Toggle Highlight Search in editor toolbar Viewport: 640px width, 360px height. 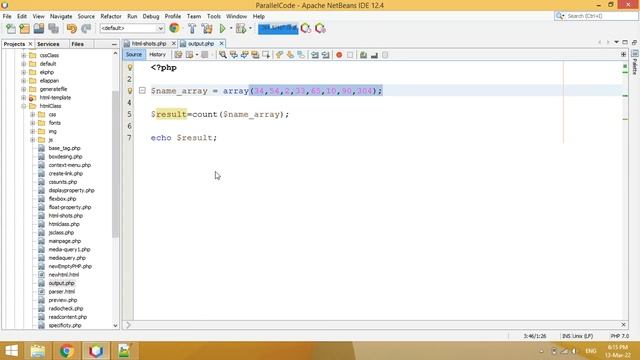[255, 55]
